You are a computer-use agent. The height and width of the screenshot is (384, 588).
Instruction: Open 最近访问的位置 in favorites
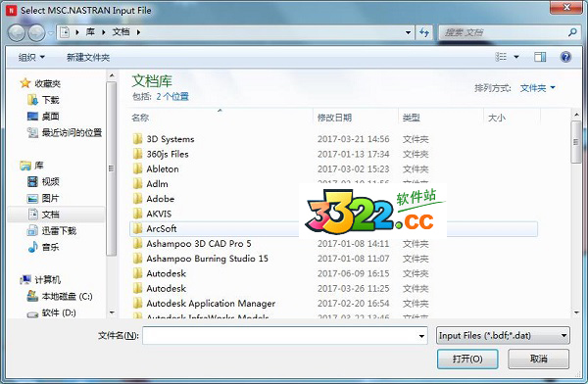point(65,132)
